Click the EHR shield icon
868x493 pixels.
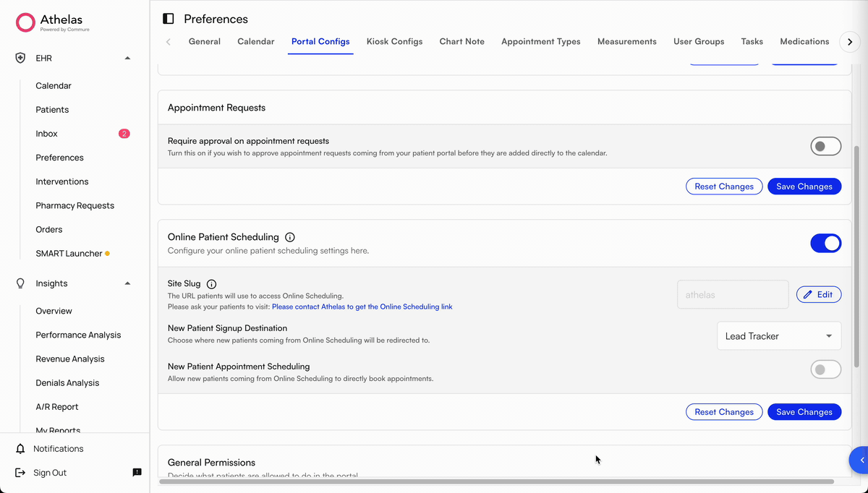point(20,58)
